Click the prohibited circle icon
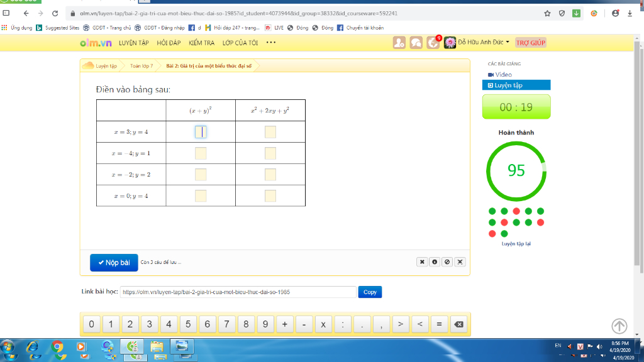This screenshot has width=644, height=362. (x=447, y=262)
